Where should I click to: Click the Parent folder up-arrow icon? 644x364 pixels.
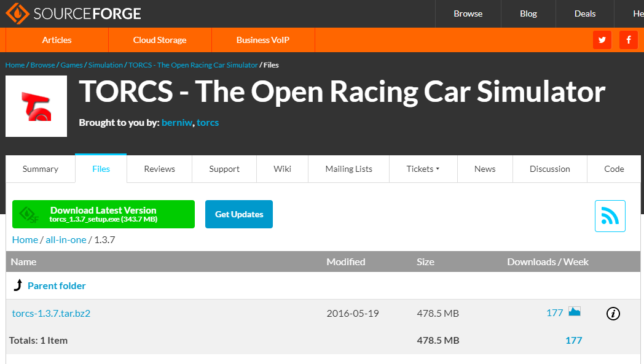click(18, 285)
